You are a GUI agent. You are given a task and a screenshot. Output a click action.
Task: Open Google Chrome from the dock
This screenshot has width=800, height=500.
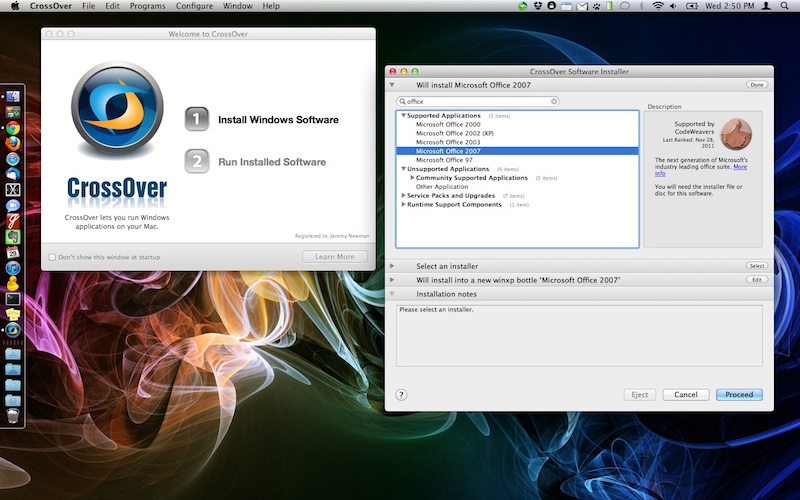(x=13, y=128)
